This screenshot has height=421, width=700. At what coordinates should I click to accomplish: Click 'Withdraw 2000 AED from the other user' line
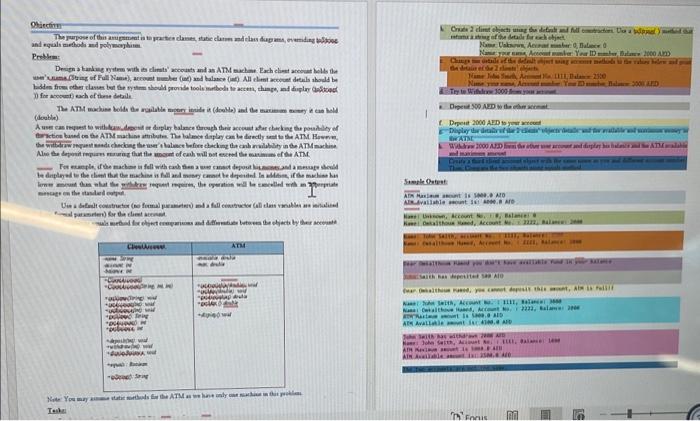click(x=568, y=146)
